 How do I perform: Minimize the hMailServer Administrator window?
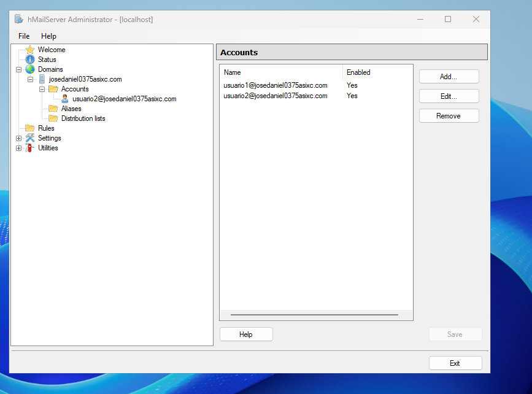click(420, 20)
